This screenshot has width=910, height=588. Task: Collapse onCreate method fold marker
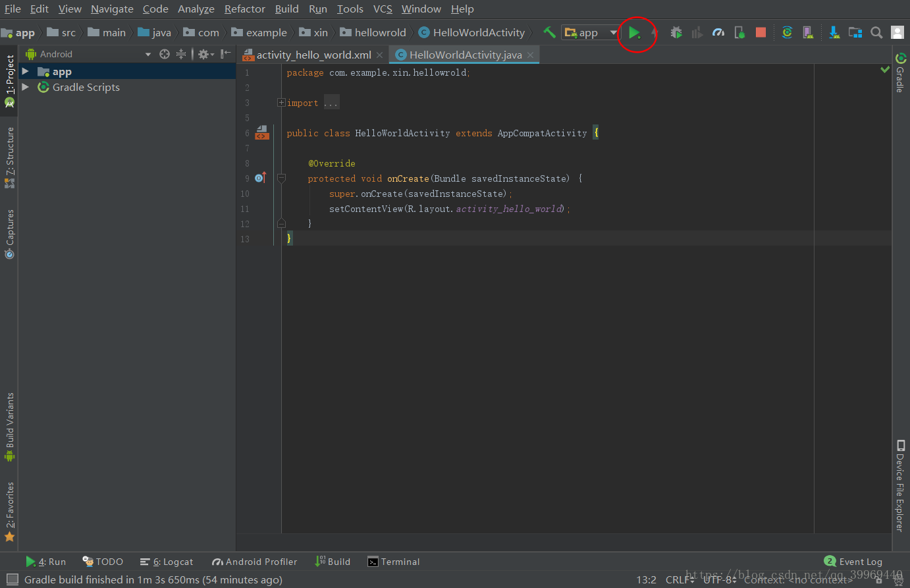(x=281, y=178)
